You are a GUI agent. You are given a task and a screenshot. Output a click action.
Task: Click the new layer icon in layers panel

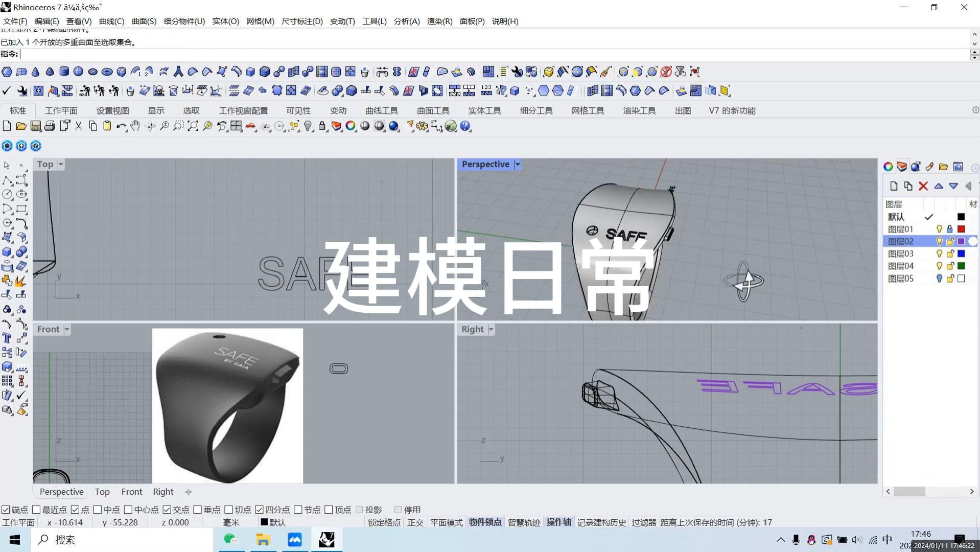click(894, 186)
